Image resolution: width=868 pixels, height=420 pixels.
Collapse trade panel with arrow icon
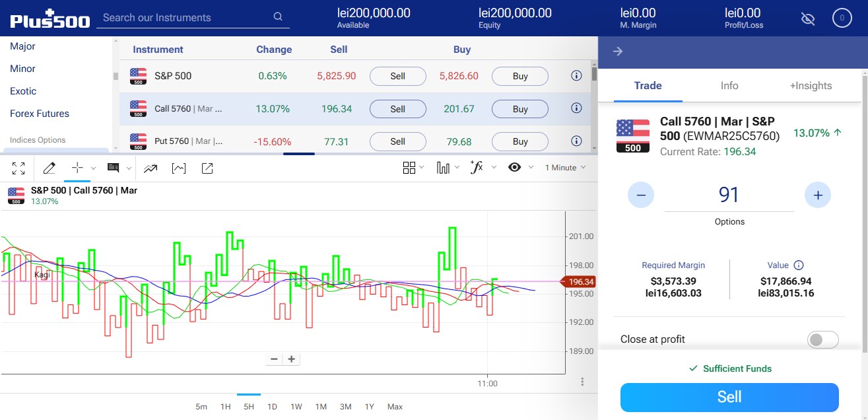coord(618,52)
